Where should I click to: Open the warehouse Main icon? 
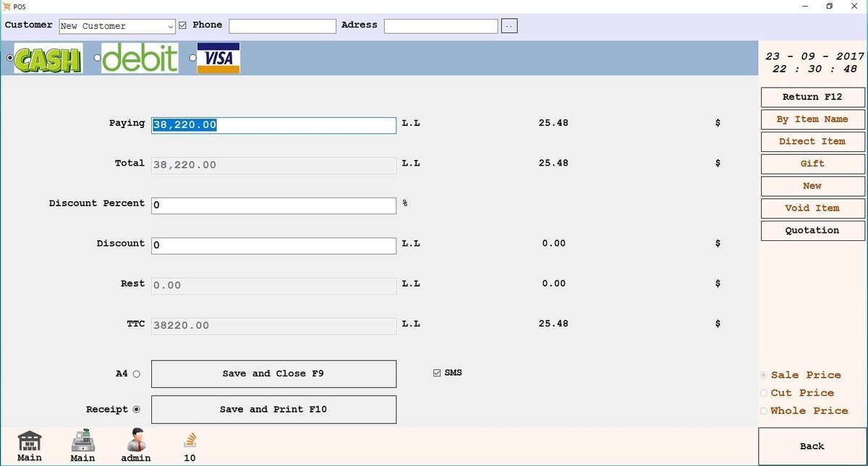[x=30, y=441]
